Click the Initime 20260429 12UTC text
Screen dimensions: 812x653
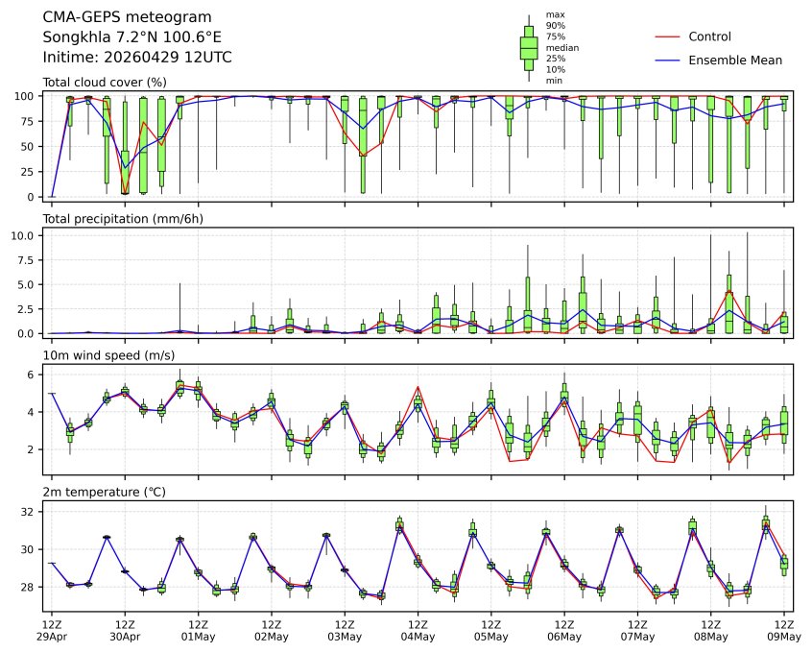tap(137, 58)
